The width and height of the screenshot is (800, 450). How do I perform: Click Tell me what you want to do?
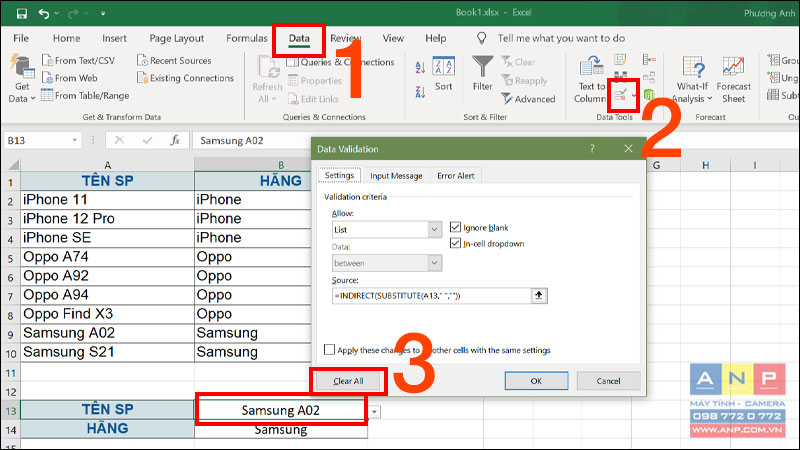[x=561, y=38]
